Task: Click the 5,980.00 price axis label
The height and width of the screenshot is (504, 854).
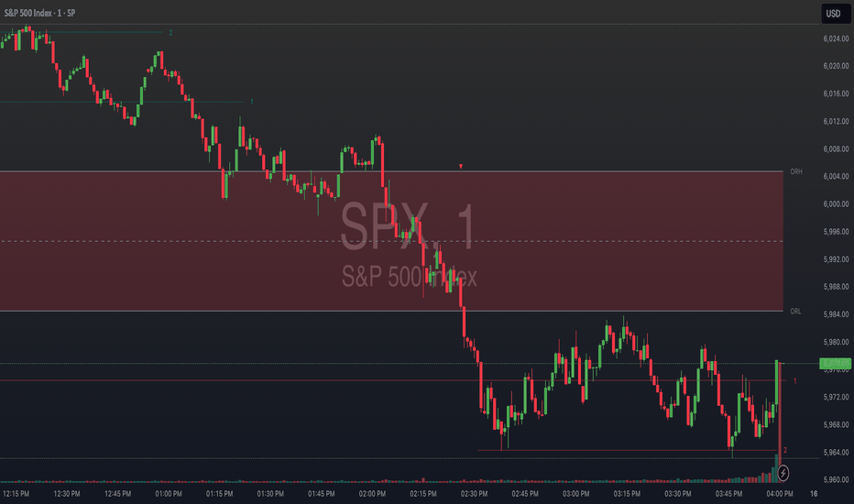Action: click(836, 342)
